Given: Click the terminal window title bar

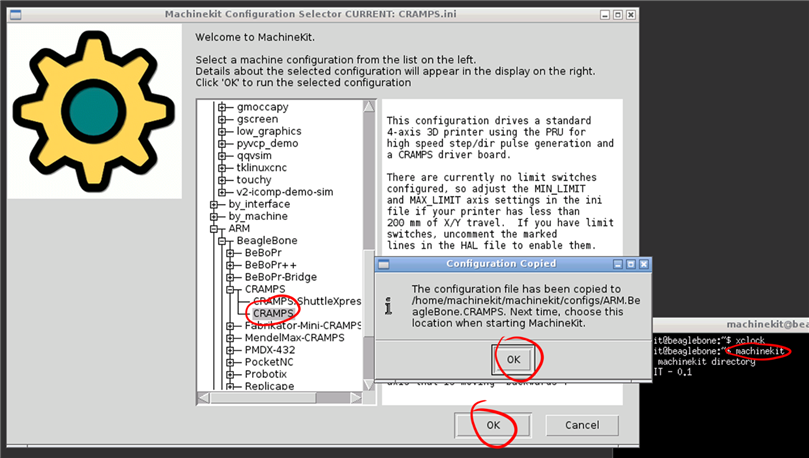Looking at the screenshot, I should point(731,324).
